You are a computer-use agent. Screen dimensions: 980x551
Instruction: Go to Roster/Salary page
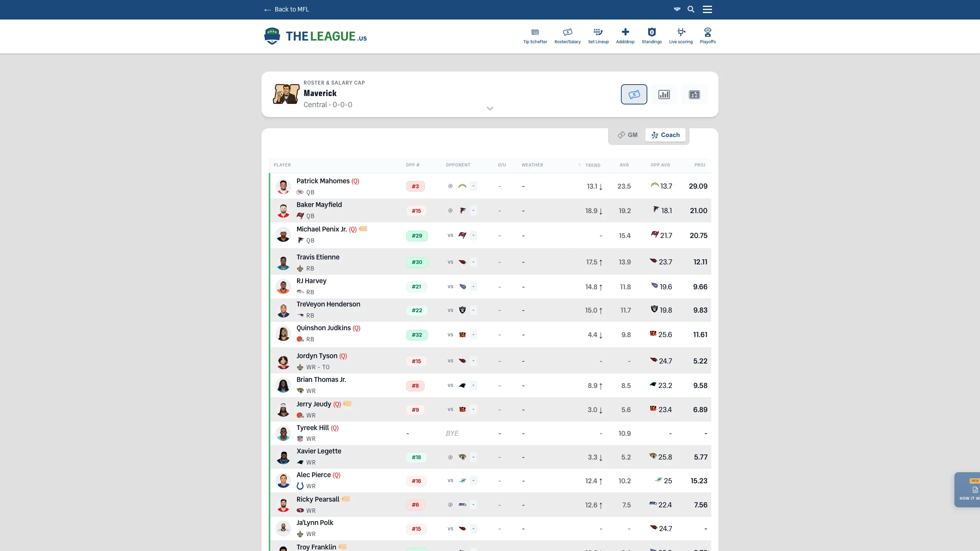pyautogui.click(x=568, y=36)
